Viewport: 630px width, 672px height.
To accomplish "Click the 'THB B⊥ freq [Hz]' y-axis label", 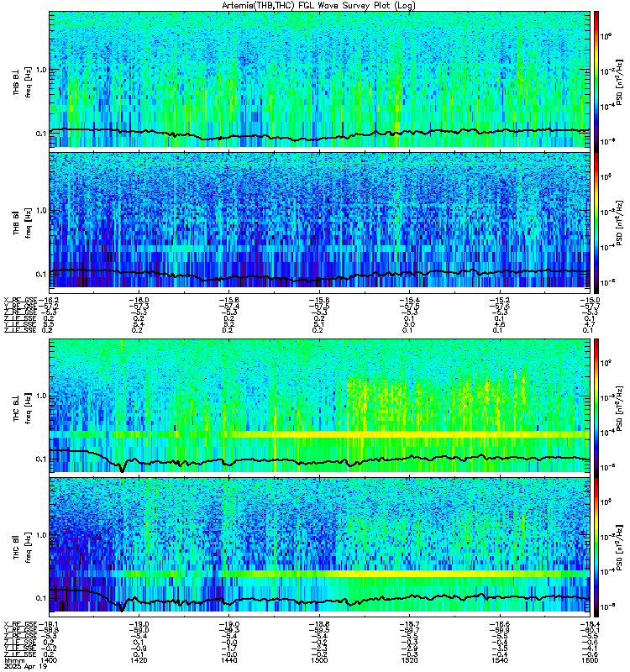I will [x=22, y=81].
